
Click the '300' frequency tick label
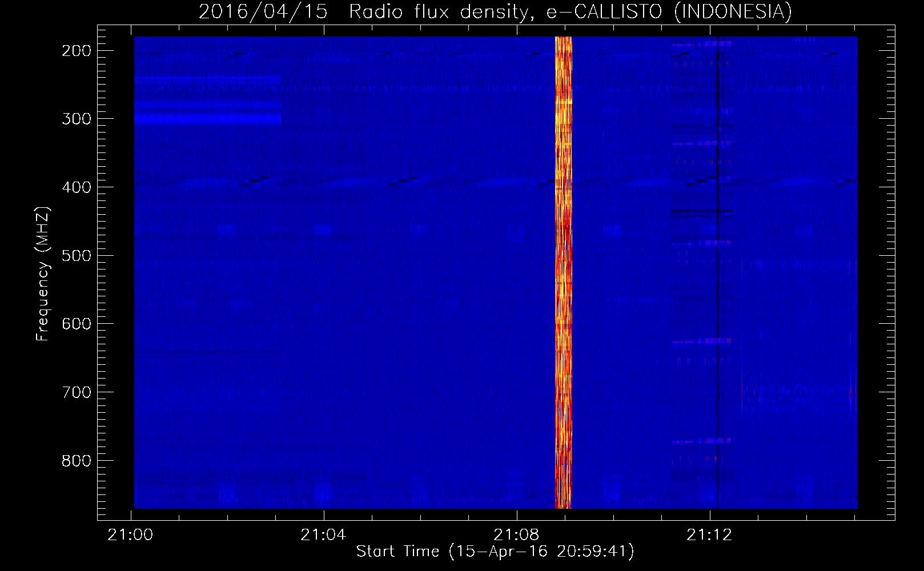(x=76, y=119)
